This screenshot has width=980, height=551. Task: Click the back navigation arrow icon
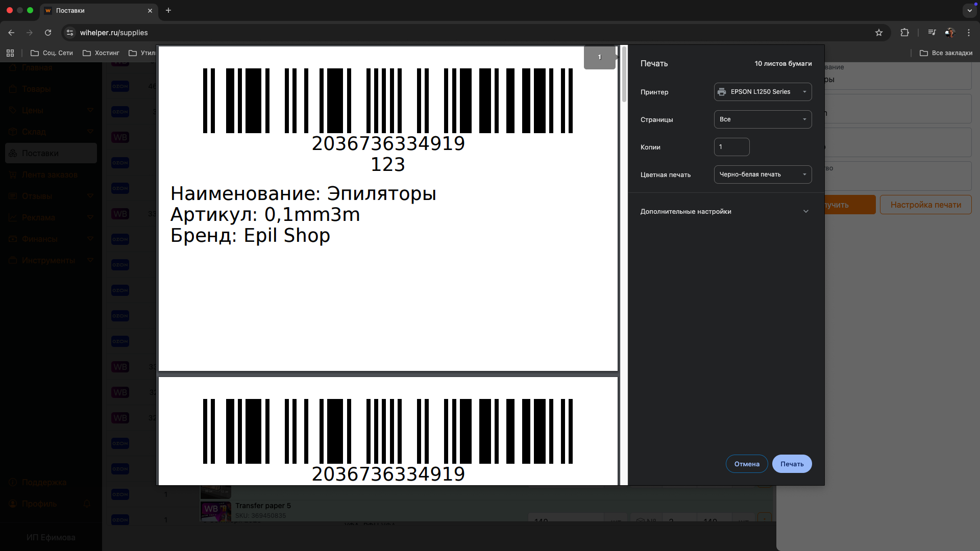click(x=11, y=33)
